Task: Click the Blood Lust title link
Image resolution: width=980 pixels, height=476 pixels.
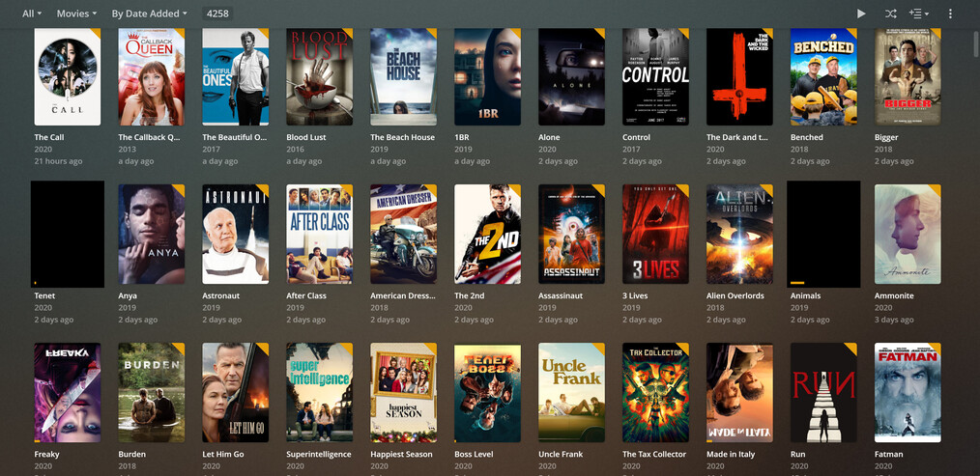Action: click(x=306, y=137)
